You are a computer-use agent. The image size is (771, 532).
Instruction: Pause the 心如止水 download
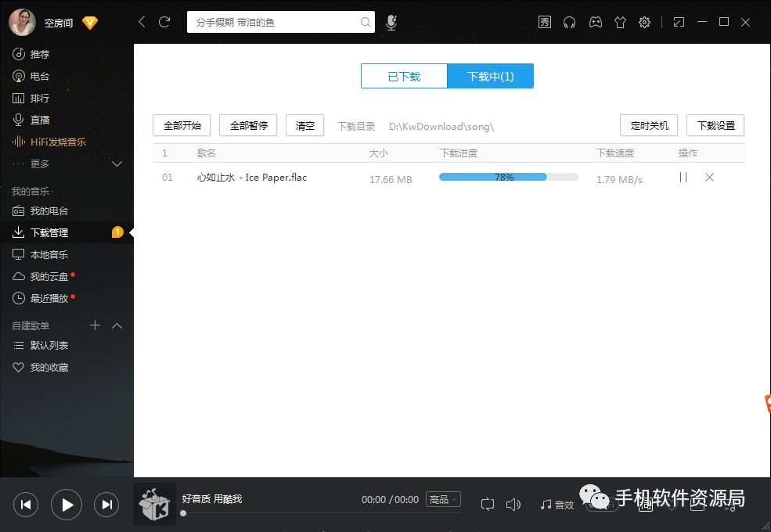683,177
